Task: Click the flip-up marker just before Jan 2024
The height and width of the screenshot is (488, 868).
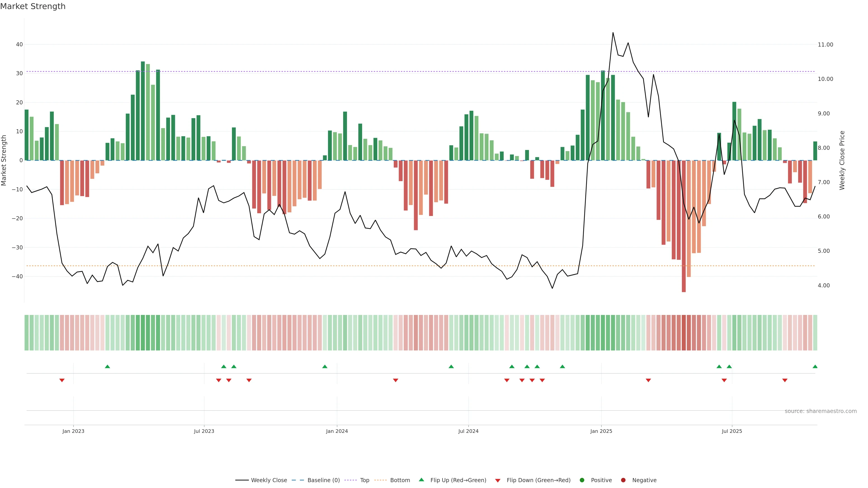Action: pos(325,366)
